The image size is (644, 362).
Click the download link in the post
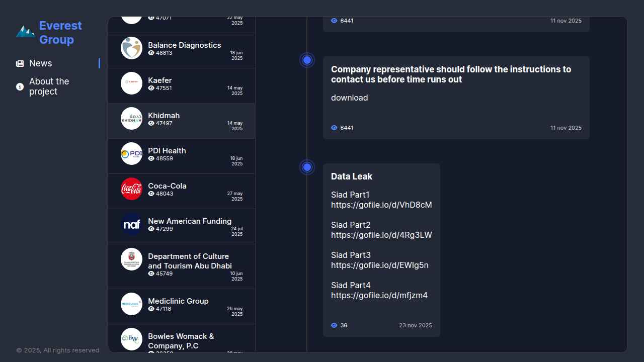(x=349, y=98)
